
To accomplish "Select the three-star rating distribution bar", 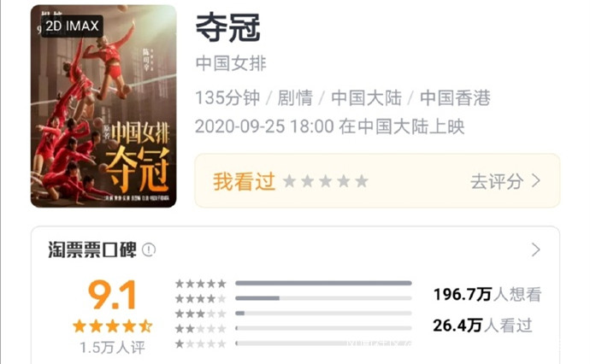I will coord(323,314).
